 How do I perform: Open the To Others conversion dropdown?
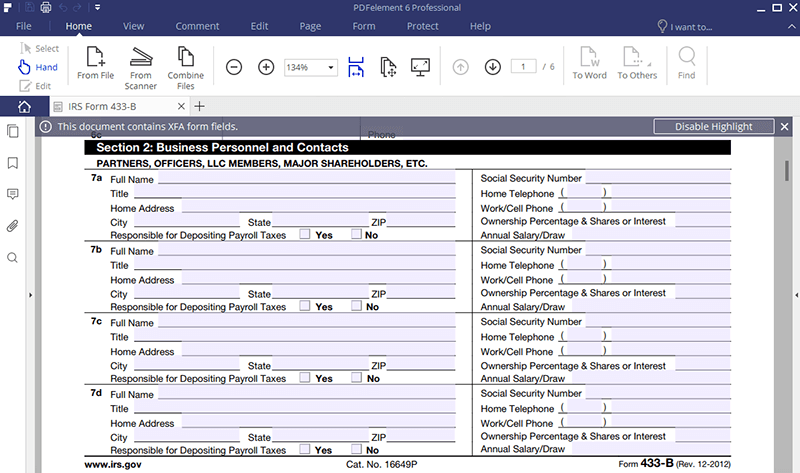[637, 63]
